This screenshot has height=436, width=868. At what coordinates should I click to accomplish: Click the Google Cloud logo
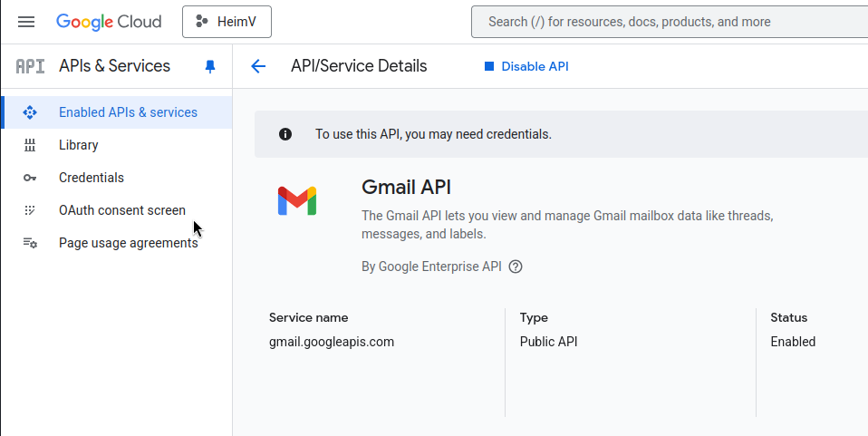coord(109,22)
